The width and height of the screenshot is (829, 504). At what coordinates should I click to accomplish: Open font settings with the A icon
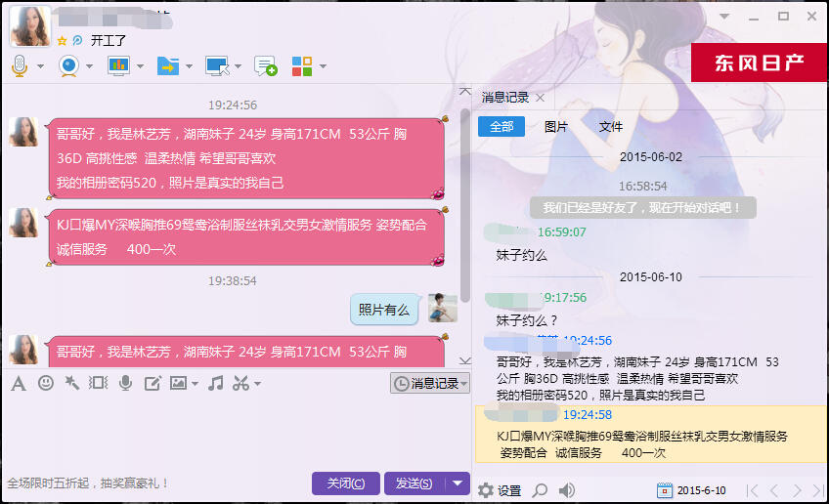coord(19,384)
